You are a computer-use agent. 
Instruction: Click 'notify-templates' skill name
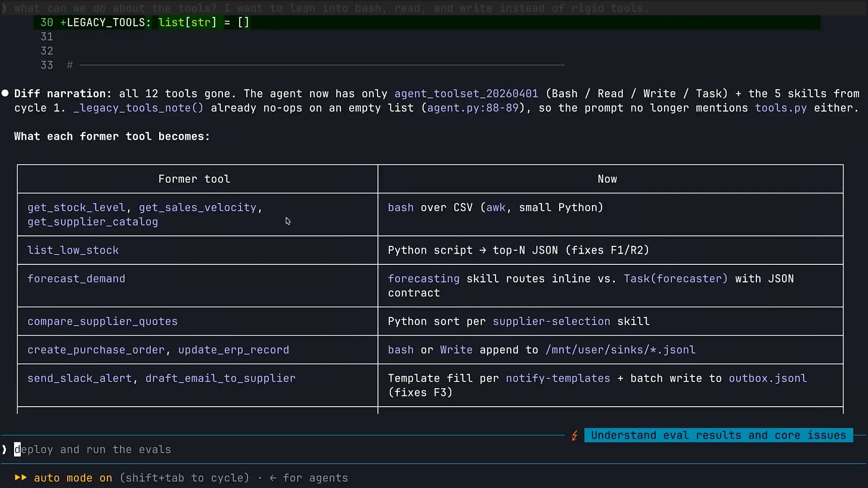coord(558,378)
